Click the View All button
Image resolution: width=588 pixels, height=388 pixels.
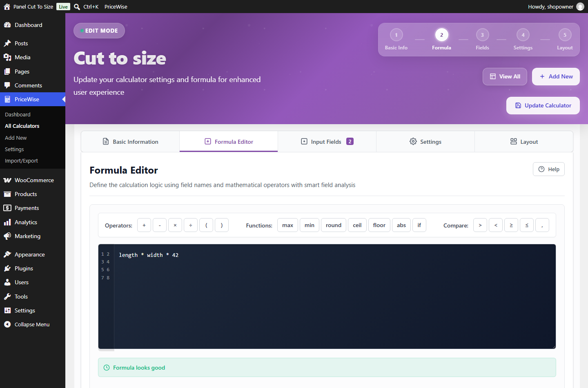click(505, 76)
